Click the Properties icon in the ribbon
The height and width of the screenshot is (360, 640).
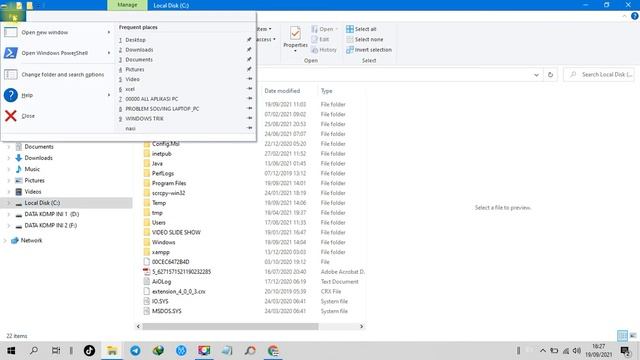pyautogui.click(x=296, y=33)
